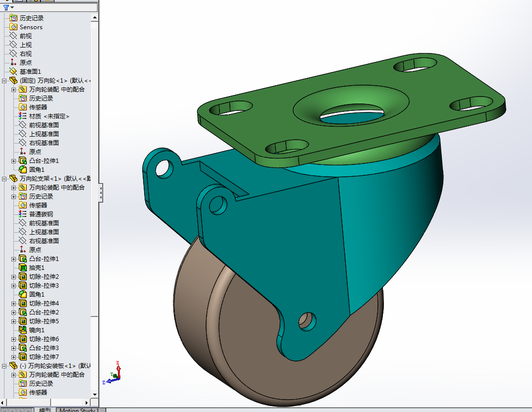Collapse the 万向轮支架<1> component node
This screenshot has width=532, height=412.
click(x=4, y=179)
